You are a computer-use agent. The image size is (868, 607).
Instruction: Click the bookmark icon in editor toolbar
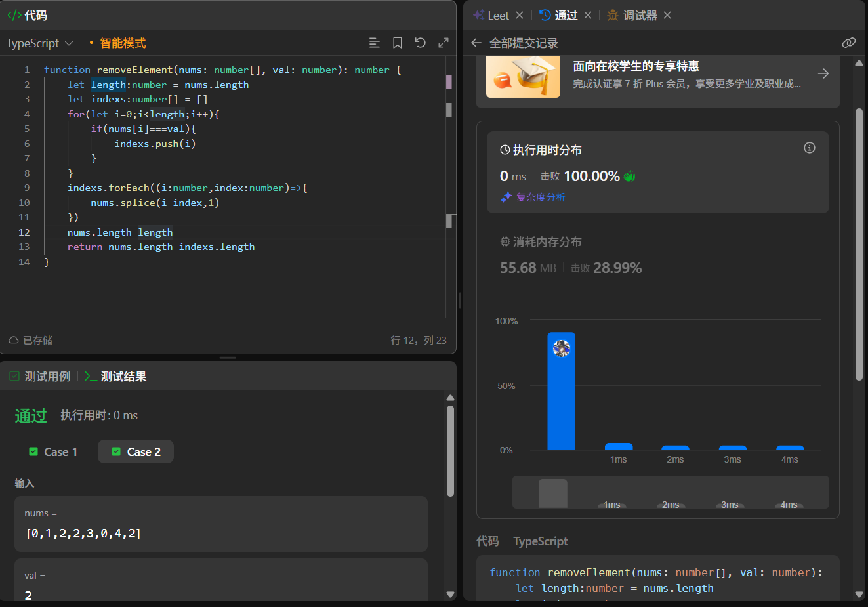[x=398, y=43]
